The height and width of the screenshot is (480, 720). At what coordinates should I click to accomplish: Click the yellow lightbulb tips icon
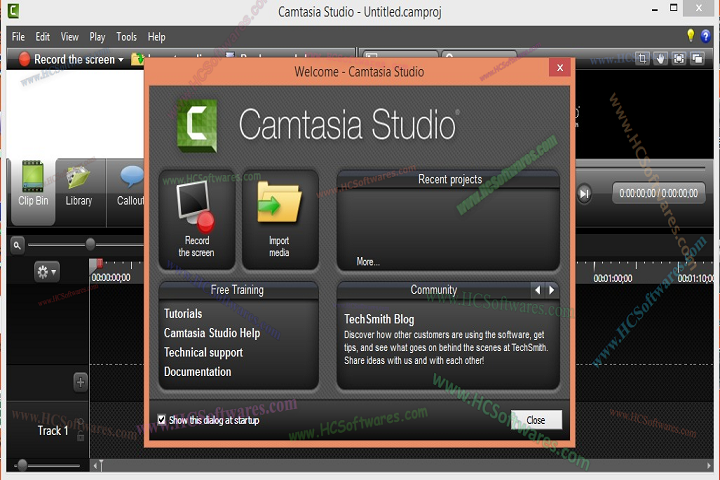pos(690,36)
